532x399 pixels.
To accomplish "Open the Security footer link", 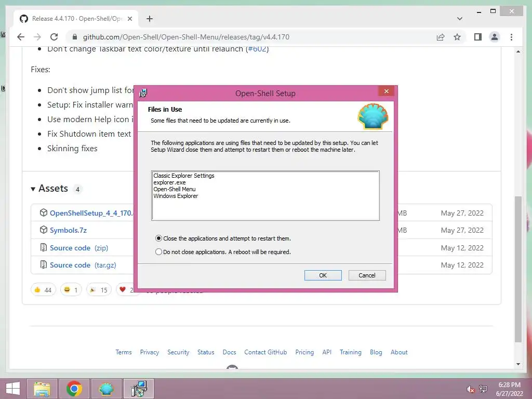I will [x=178, y=352].
